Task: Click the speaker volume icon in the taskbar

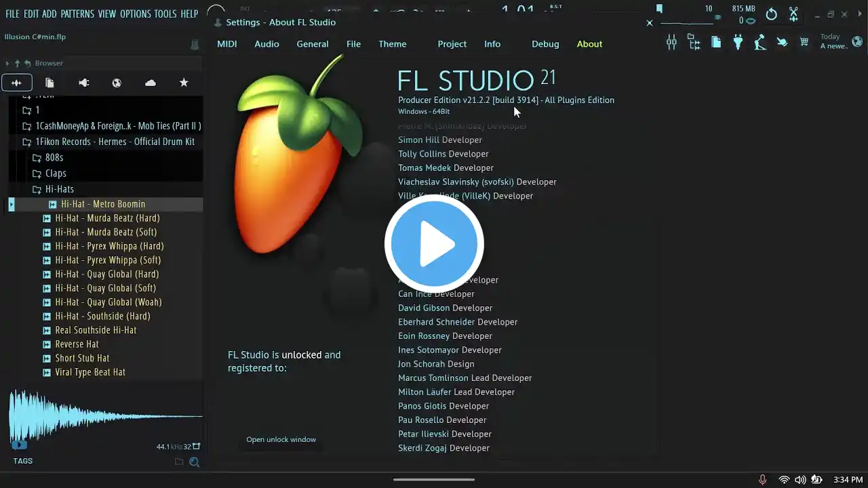Action: pyautogui.click(x=800, y=480)
